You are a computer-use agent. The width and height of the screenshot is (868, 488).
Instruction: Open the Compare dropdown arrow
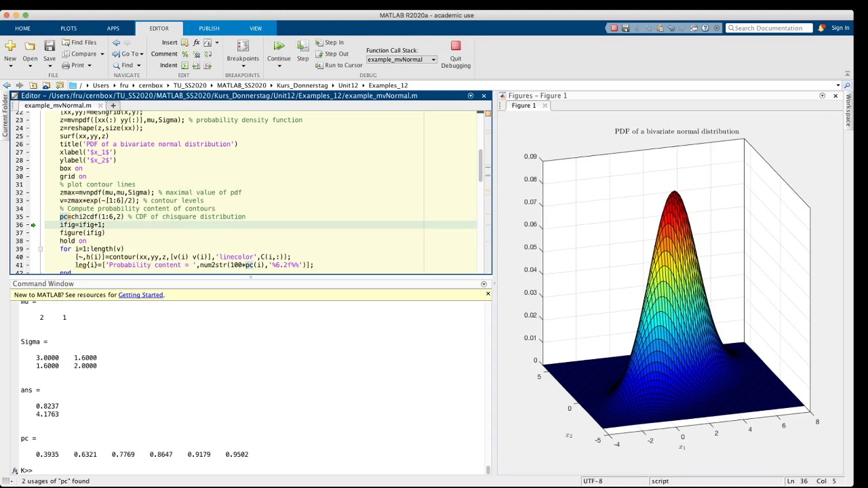tap(102, 54)
